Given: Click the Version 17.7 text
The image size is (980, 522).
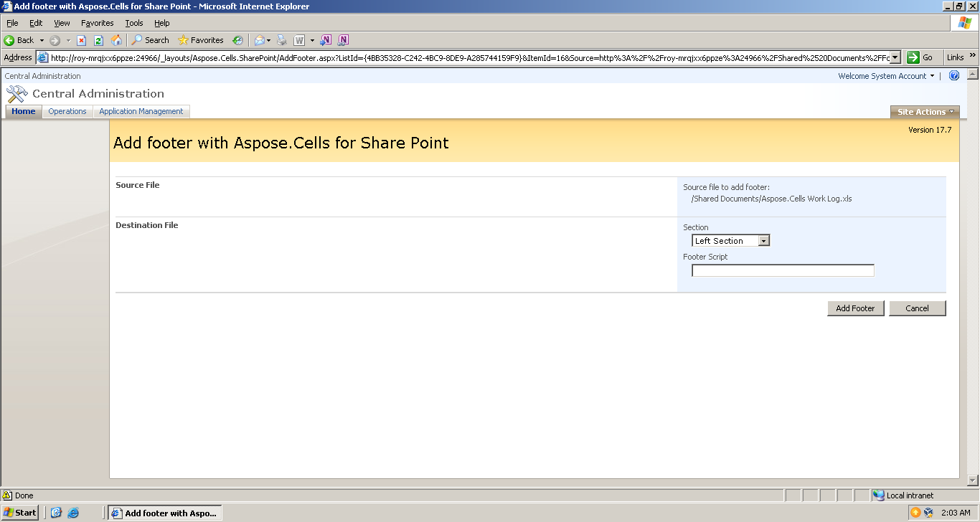Looking at the screenshot, I should [930, 130].
